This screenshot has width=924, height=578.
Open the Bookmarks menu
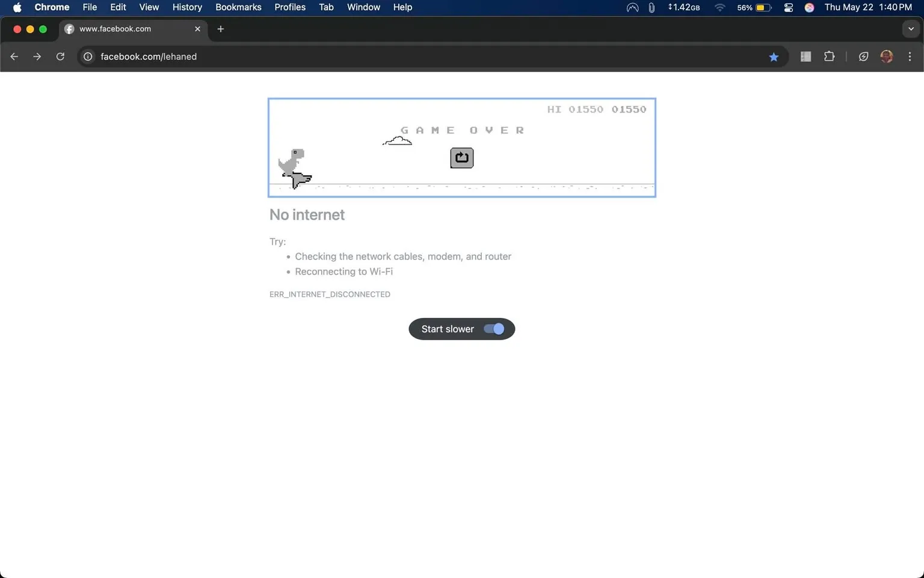coord(238,7)
